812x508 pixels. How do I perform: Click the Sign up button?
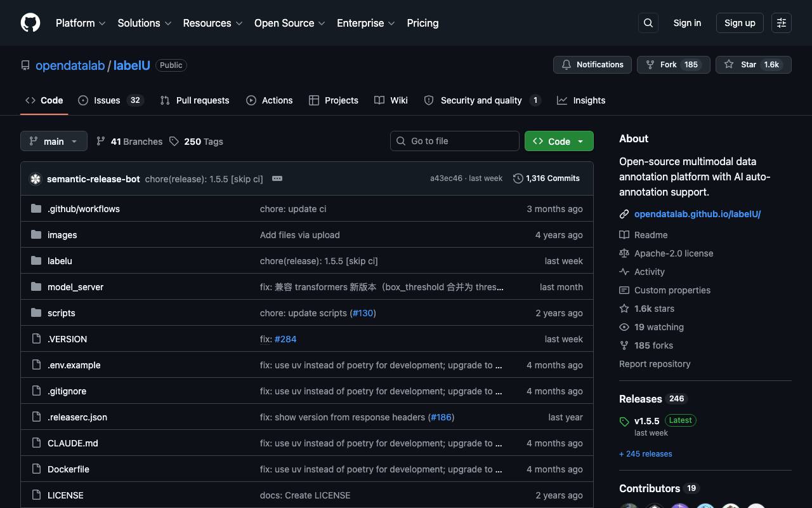740,23
